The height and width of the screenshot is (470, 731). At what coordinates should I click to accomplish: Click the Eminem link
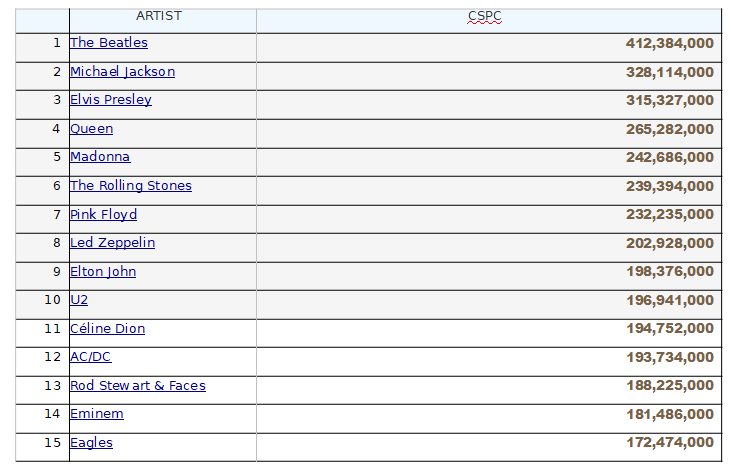coord(96,414)
